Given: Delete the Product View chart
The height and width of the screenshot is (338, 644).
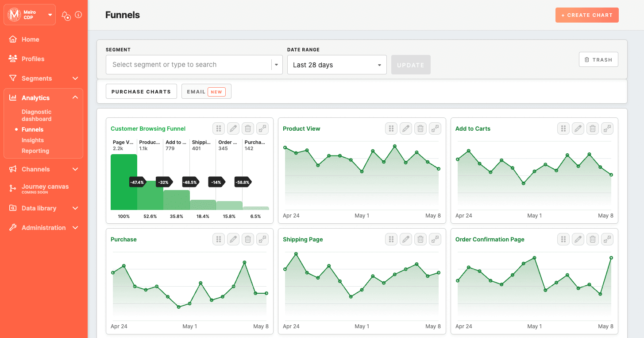Looking at the screenshot, I should click(x=420, y=128).
